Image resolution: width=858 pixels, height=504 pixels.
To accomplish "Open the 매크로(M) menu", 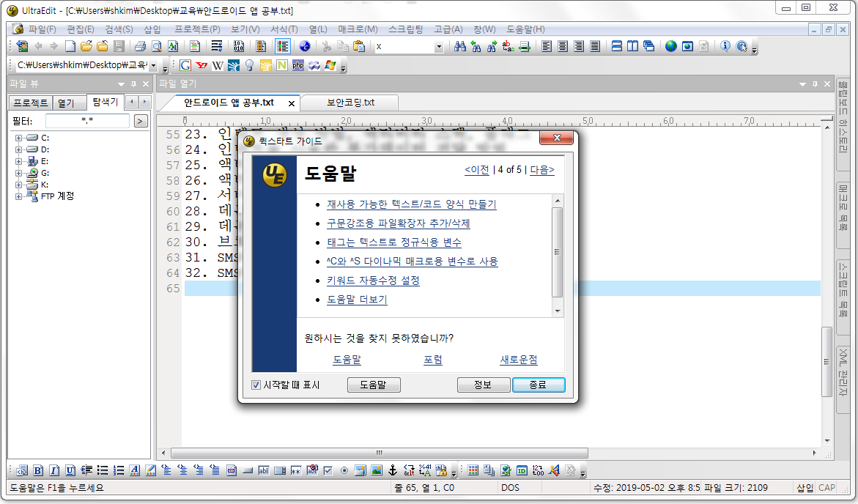I will [x=358, y=29].
